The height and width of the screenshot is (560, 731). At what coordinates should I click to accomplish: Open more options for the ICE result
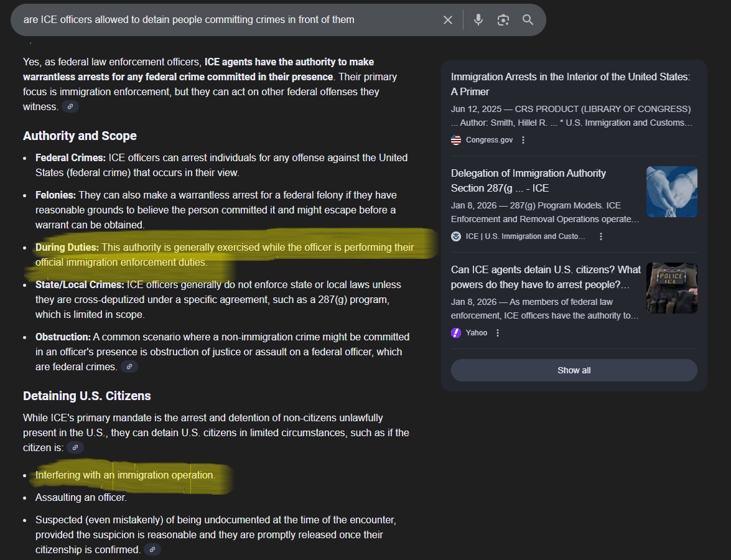[601, 236]
